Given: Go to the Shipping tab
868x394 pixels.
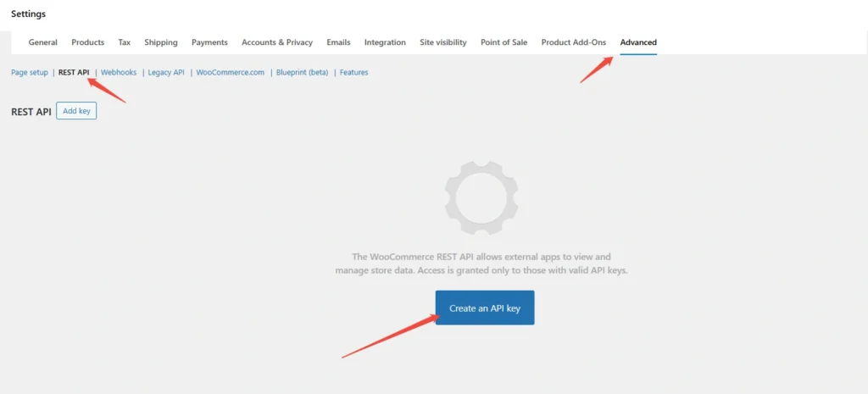Looking at the screenshot, I should click(161, 42).
